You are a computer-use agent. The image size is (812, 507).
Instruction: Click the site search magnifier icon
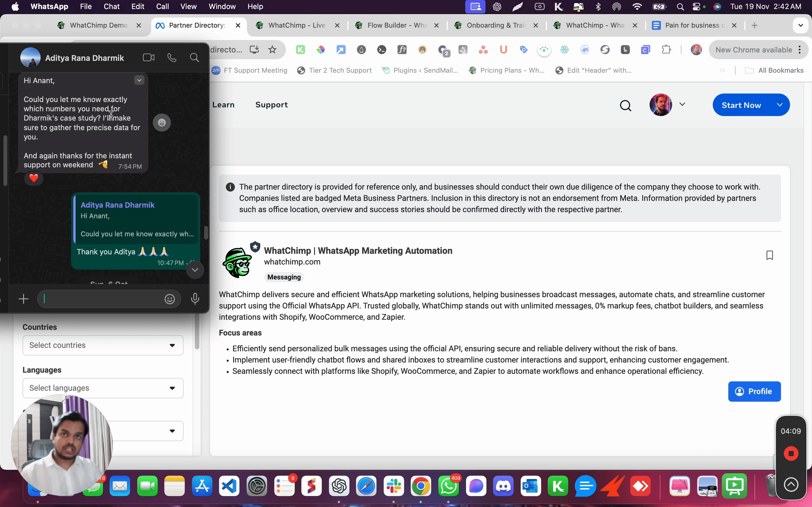click(x=625, y=105)
